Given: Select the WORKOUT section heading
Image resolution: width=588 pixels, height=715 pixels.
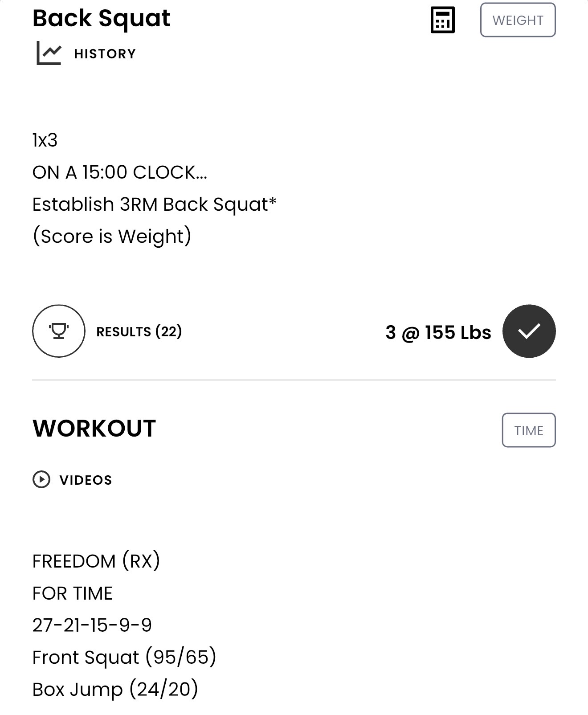Looking at the screenshot, I should tap(94, 429).
